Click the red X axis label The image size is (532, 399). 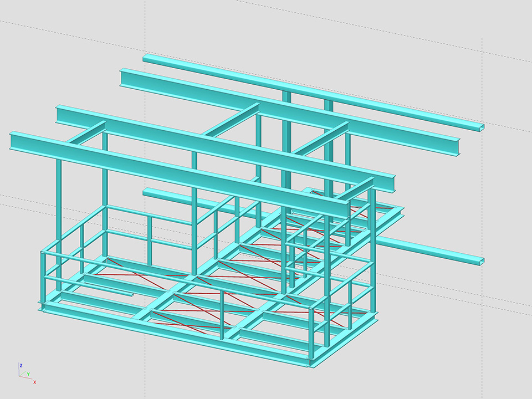pyautogui.click(x=34, y=382)
